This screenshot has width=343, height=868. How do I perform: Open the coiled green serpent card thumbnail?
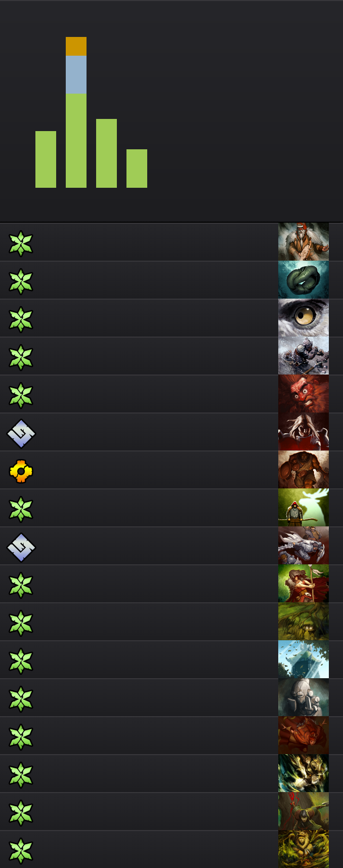click(304, 280)
